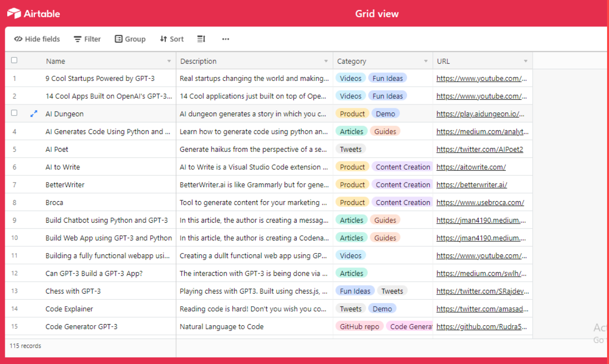609x364 pixels.
Task: Click the row height adjustment icon
Action: coord(201,39)
